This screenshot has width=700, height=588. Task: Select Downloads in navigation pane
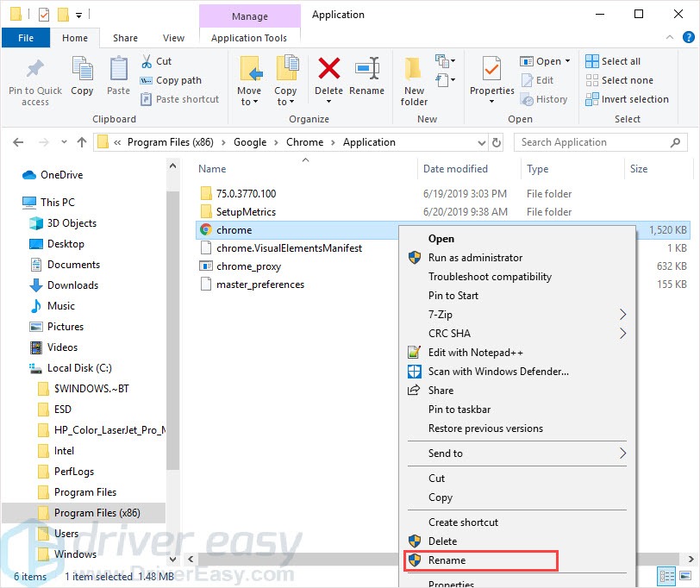pos(72,285)
